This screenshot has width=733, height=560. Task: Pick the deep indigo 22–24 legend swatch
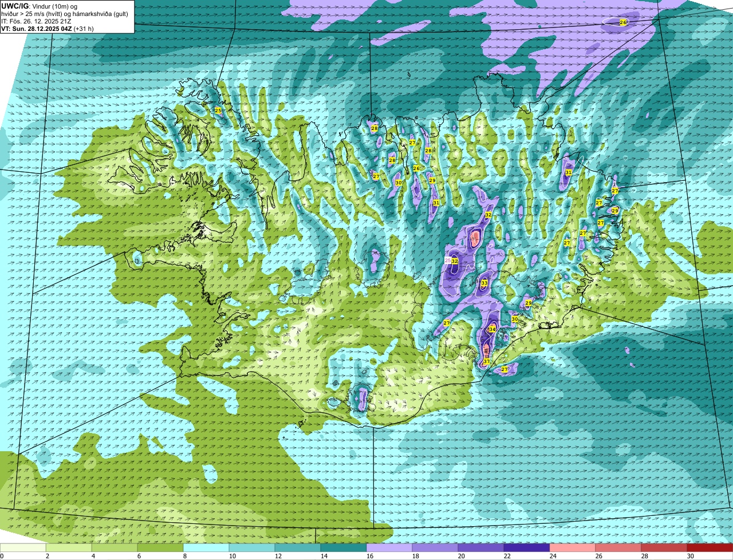tap(527, 547)
